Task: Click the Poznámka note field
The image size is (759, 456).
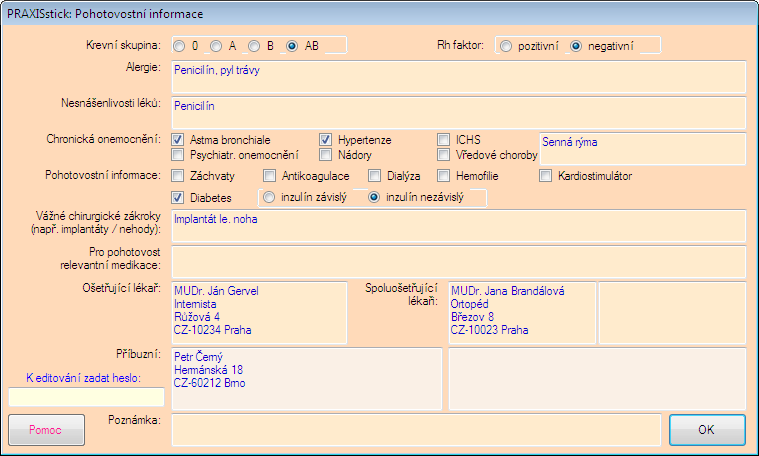Action: click(416, 429)
